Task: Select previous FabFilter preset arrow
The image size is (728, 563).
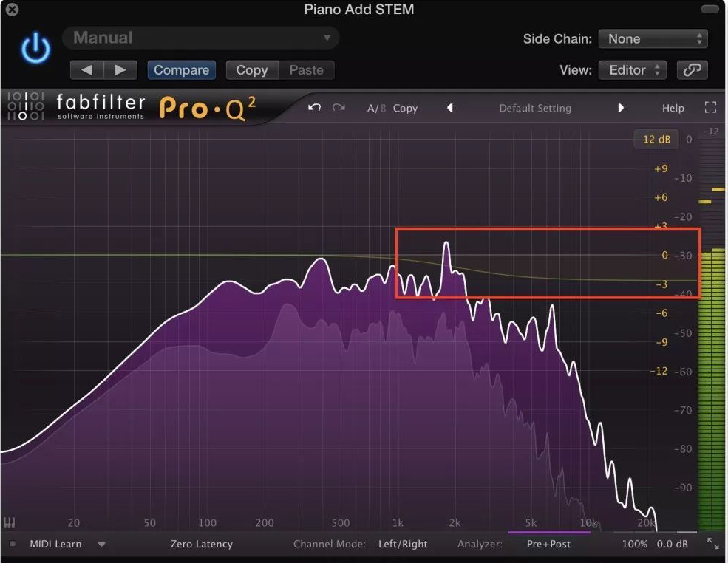Action: click(449, 108)
